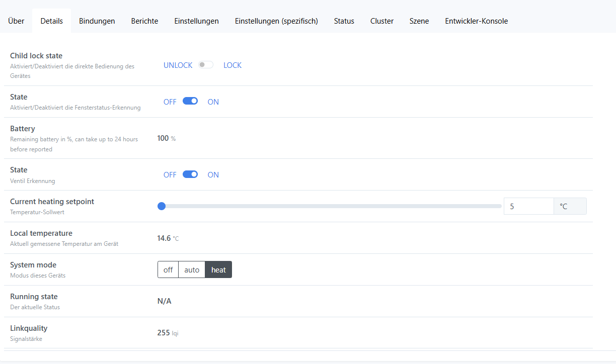
Task: Switch to the Szene tab
Action: [x=419, y=21]
